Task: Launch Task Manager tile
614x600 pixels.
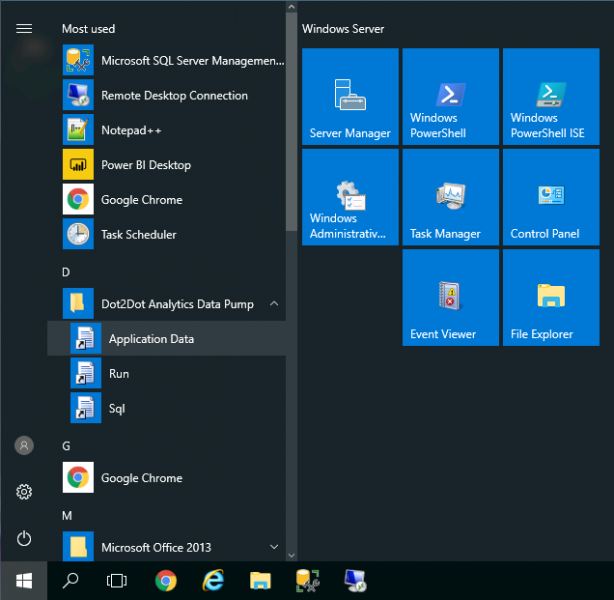Action: click(x=450, y=197)
